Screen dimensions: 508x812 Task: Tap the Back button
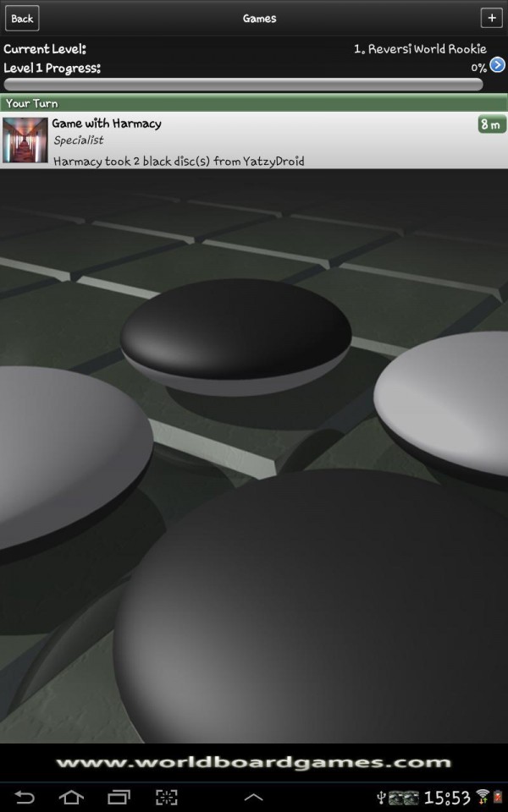[x=22, y=18]
